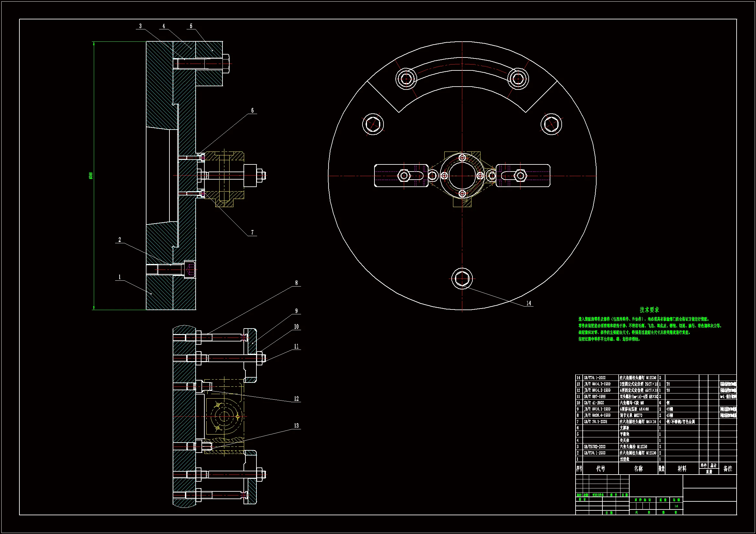Viewport: 756px width, 534px height.
Task: Select the green Ø300 dimension text
Action: pyautogui.click(x=91, y=175)
